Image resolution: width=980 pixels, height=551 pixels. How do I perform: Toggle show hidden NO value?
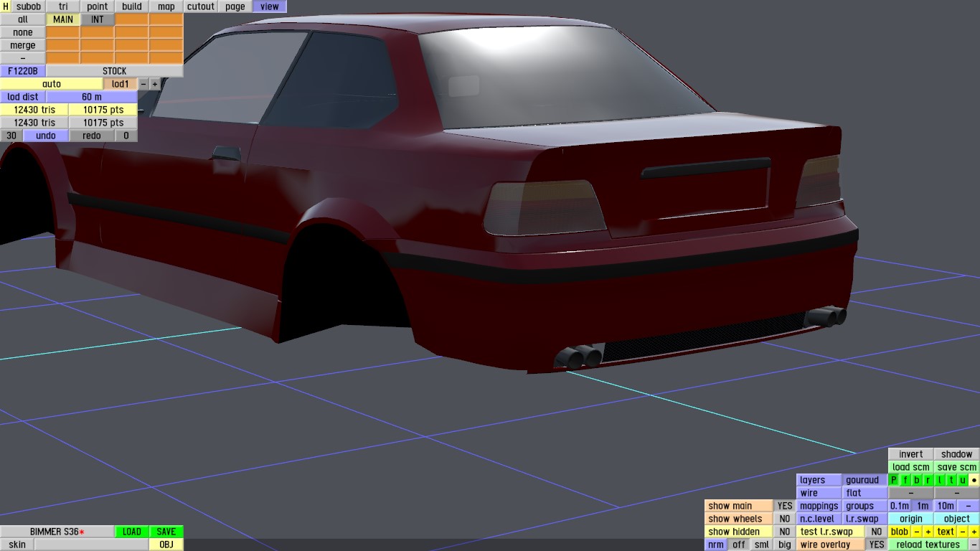(785, 532)
